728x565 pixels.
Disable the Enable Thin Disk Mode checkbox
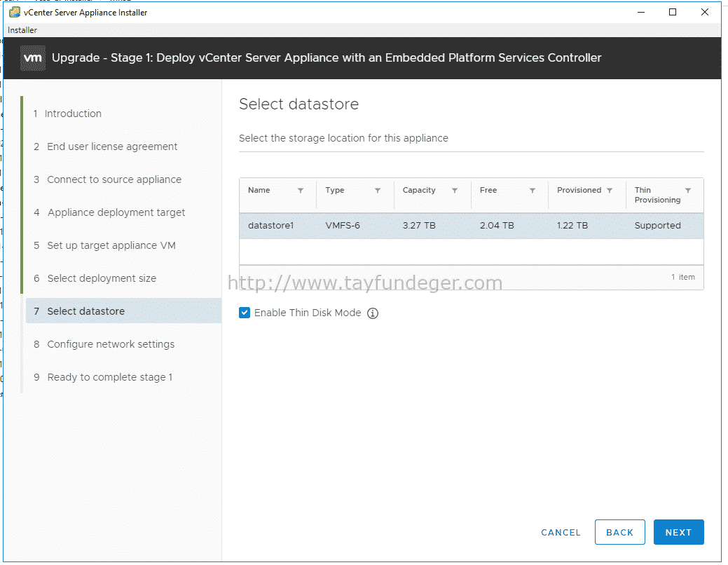tap(245, 313)
